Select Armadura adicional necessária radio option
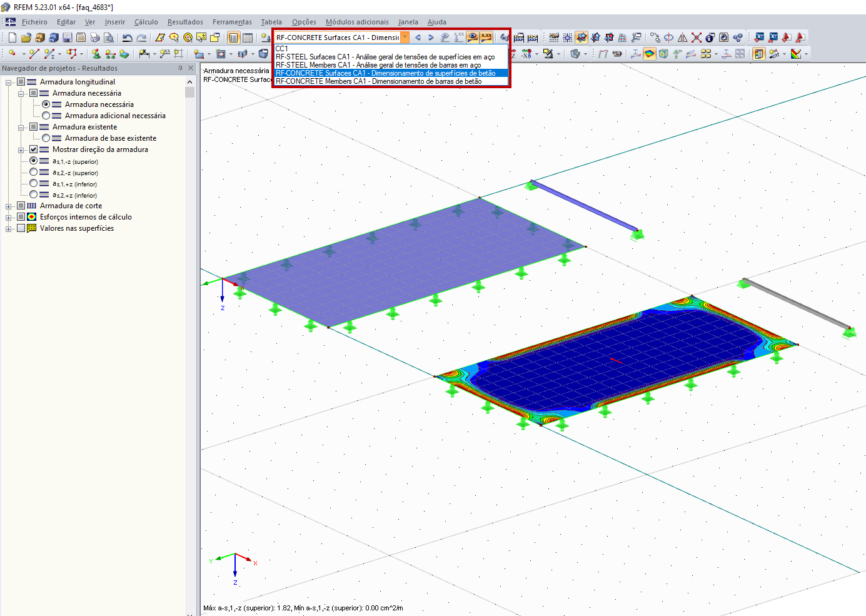The width and height of the screenshot is (866, 616). [x=46, y=116]
